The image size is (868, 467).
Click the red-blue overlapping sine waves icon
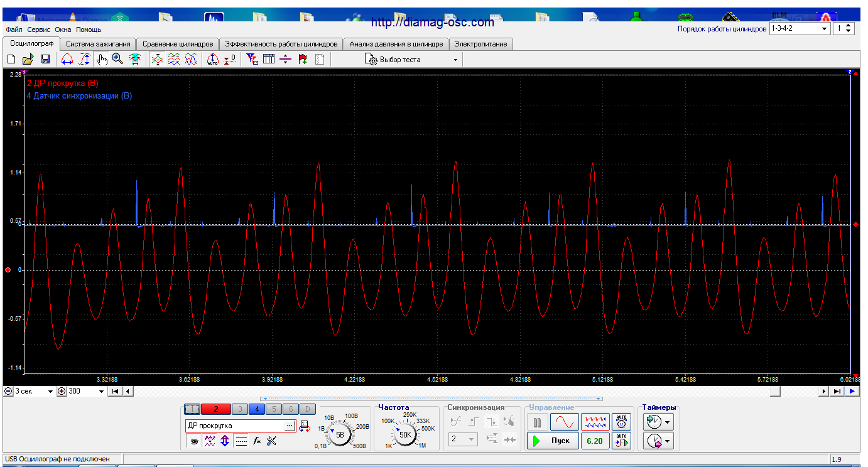coord(192,59)
